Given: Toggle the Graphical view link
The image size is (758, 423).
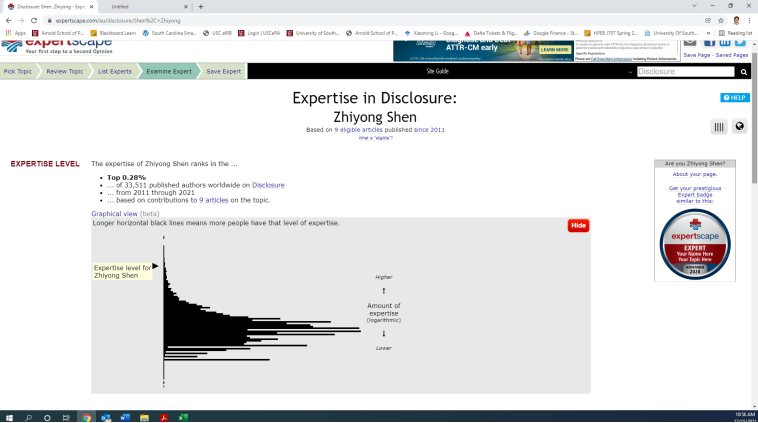Looking at the screenshot, I should pos(115,213).
